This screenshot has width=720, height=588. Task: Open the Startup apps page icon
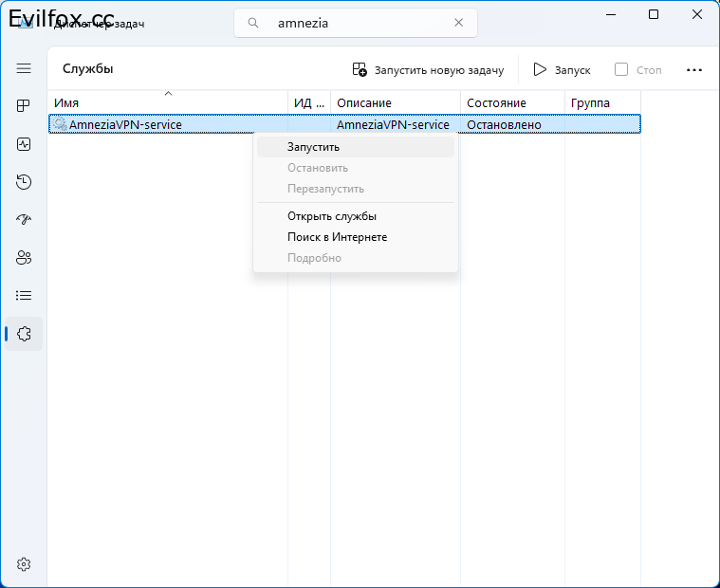tap(24, 220)
